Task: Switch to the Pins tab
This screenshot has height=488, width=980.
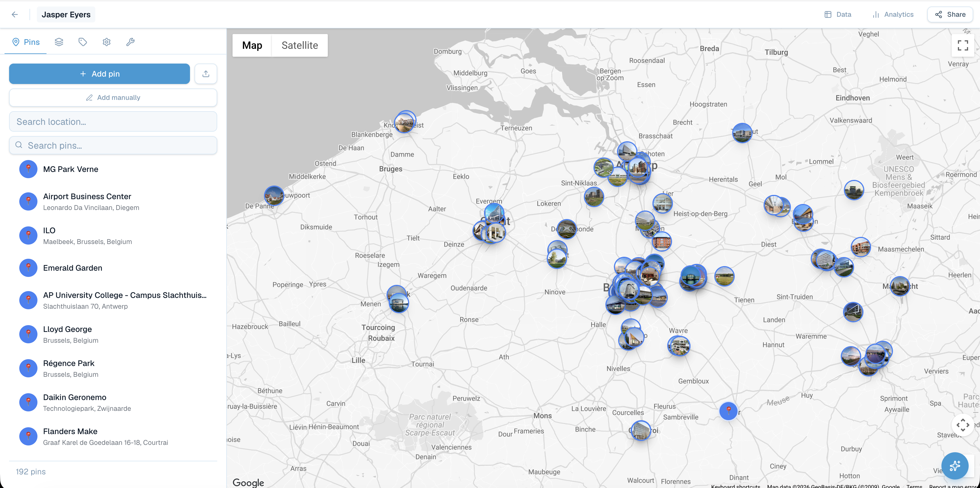Action: coord(26,42)
